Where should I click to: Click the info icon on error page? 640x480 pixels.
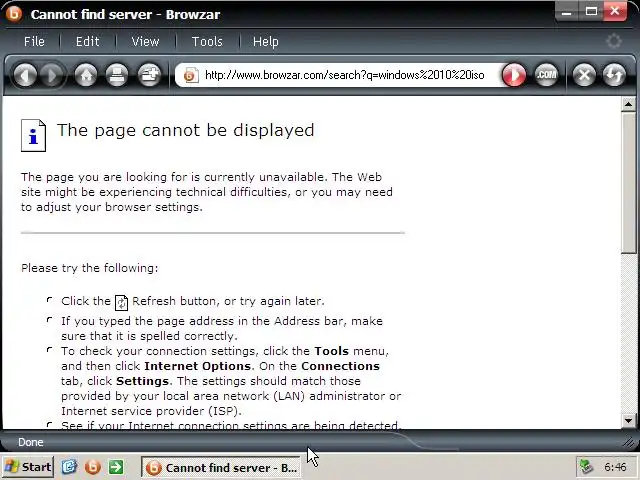click(x=33, y=136)
